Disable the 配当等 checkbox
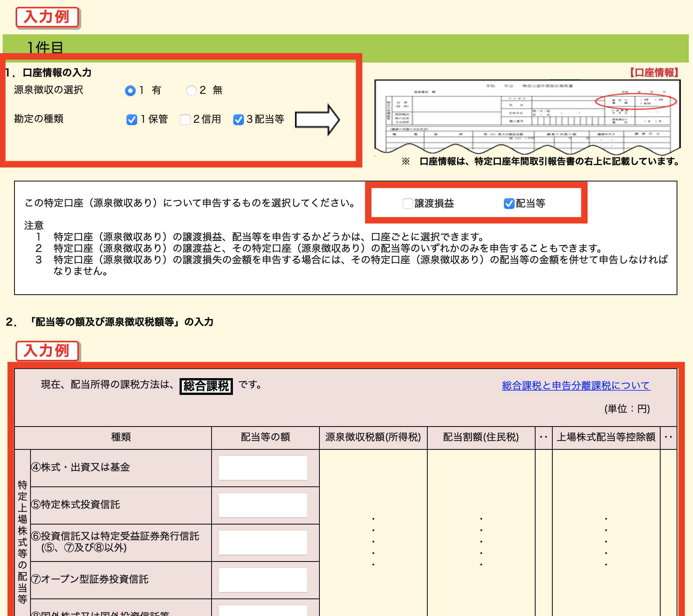 (510, 204)
